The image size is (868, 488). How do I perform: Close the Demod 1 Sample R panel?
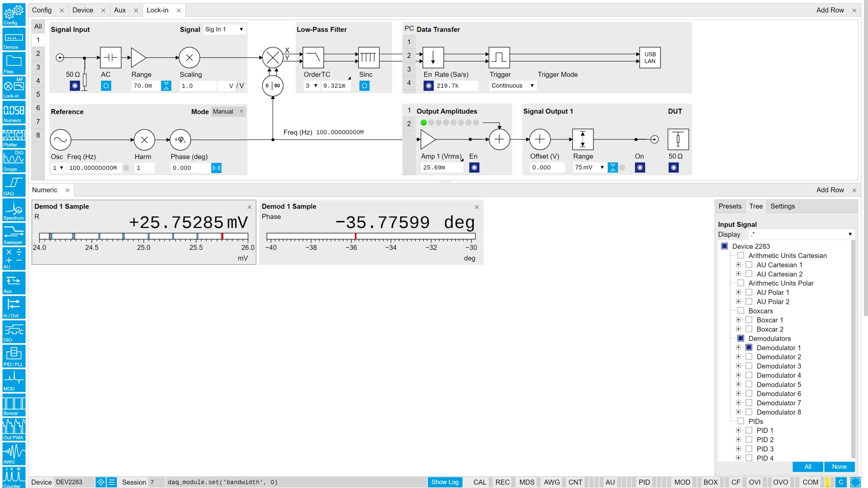(x=249, y=207)
